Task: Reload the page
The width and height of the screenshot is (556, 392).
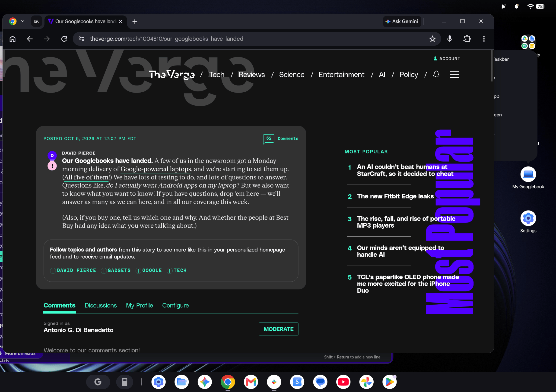Action: [64, 39]
